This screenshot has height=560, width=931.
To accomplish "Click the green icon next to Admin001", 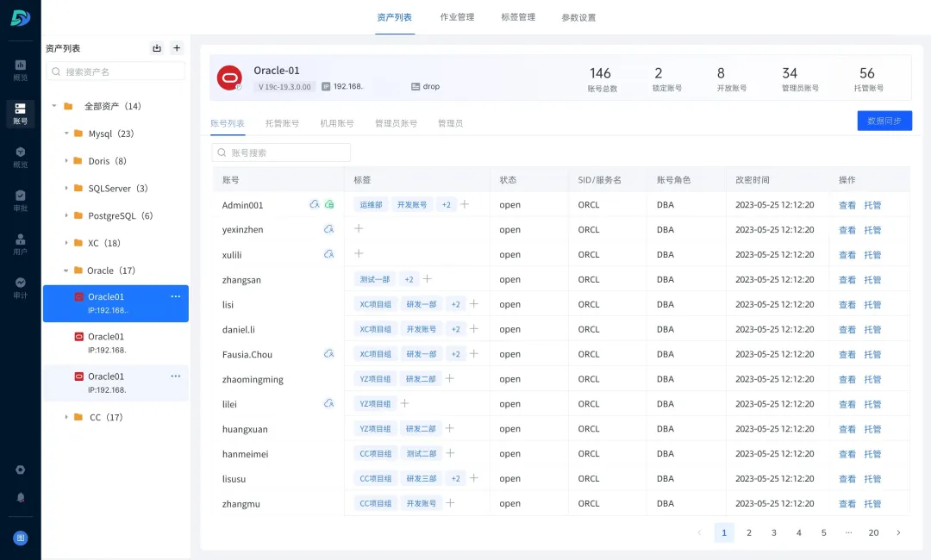I will tap(329, 204).
